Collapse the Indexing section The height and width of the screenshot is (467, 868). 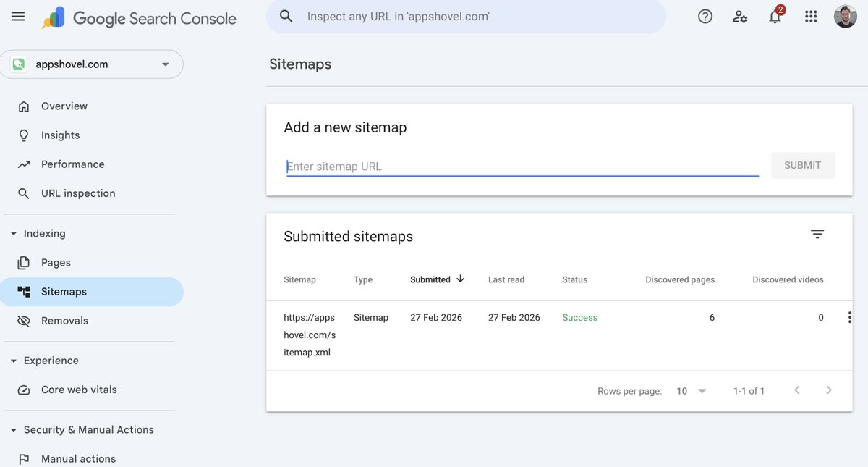tap(14, 234)
